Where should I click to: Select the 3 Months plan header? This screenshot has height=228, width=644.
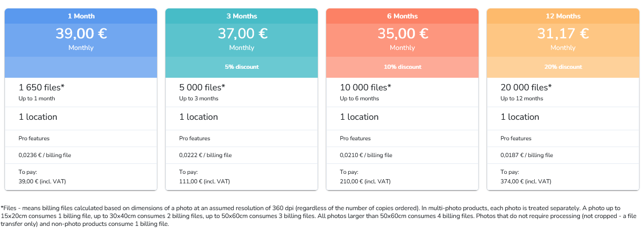click(x=242, y=16)
